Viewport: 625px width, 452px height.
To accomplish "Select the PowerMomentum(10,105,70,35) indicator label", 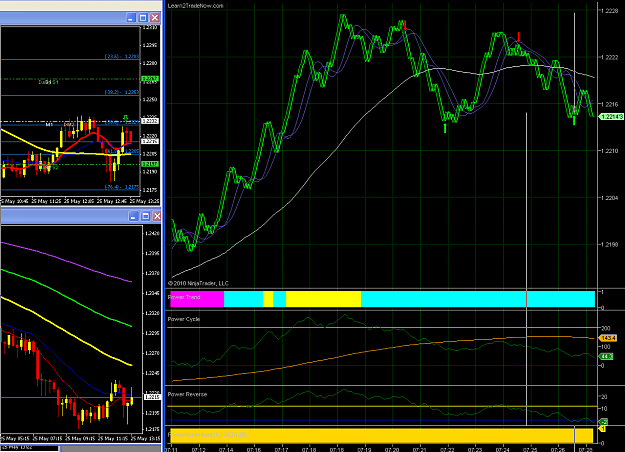I will (208, 434).
